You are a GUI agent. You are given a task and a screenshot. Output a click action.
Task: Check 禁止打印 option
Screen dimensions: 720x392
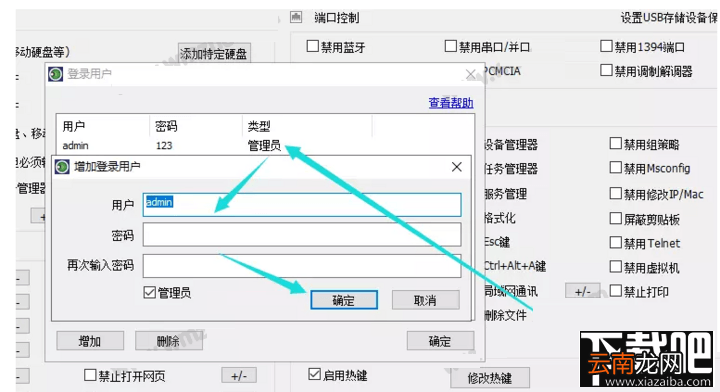[x=615, y=291]
